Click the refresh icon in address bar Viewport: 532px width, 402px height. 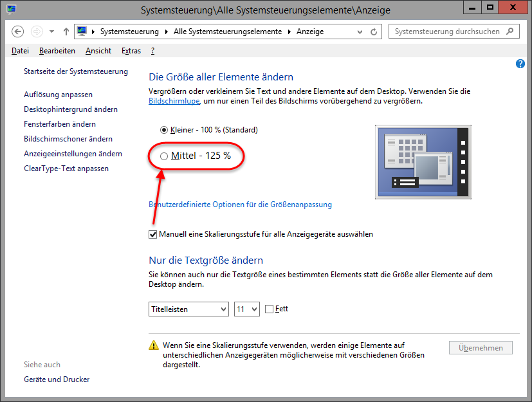pos(374,32)
